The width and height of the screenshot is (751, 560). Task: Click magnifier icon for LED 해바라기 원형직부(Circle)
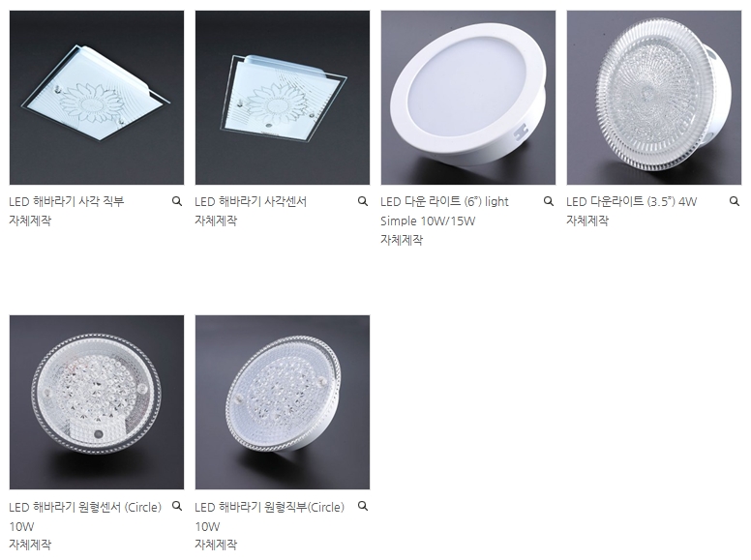coord(363,507)
